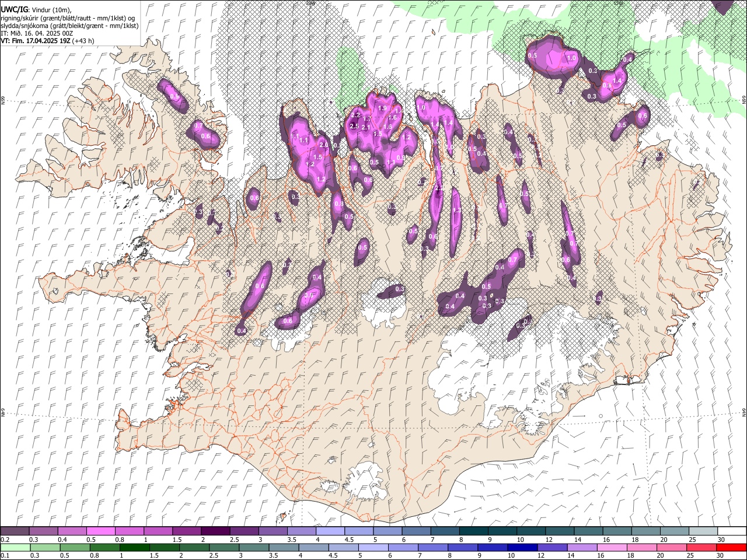The image size is (747, 560).
Task: Click the 0.1–0.3 pale green rain swatch
Action: point(16,547)
